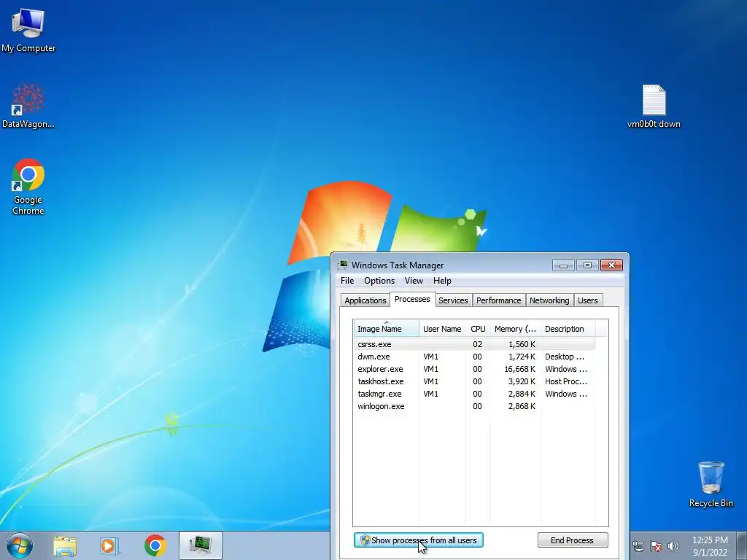Viewport: 747px width, 560px height.
Task: Close the Windows Task Manager window
Action: pyautogui.click(x=612, y=265)
